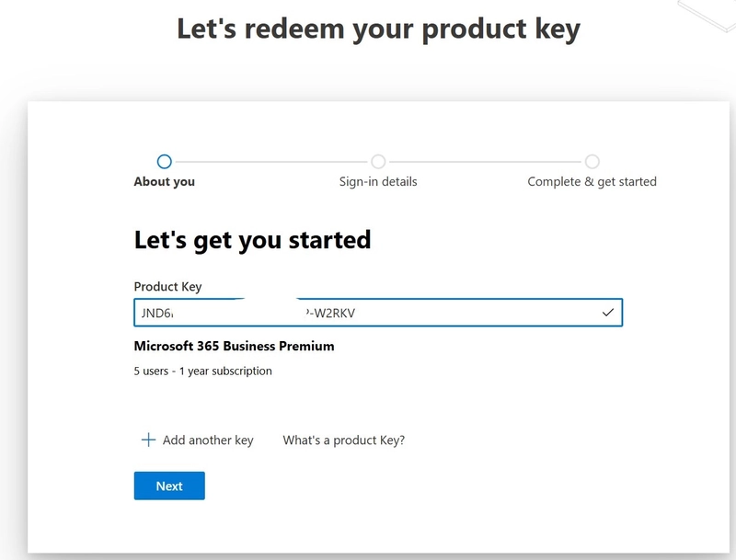This screenshot has width=736, height=560.
Task: Click the Let's get you started heading
Action: [252, 240]
